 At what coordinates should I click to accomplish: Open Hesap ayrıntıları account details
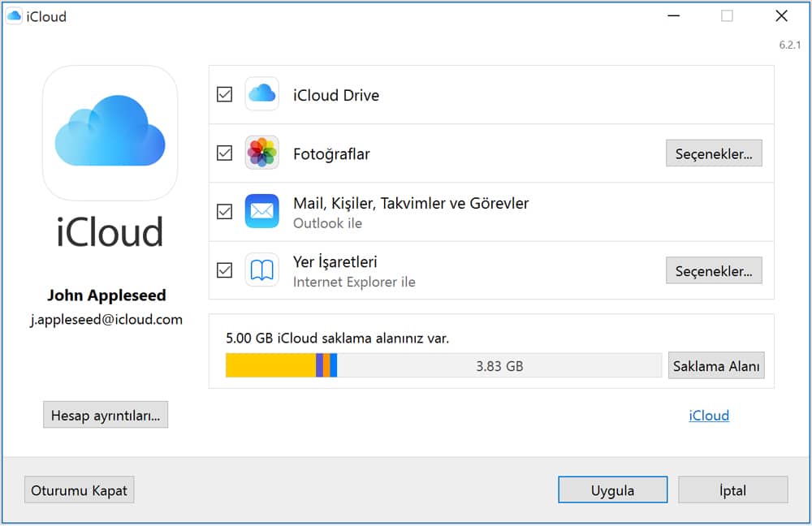[106, 414]
